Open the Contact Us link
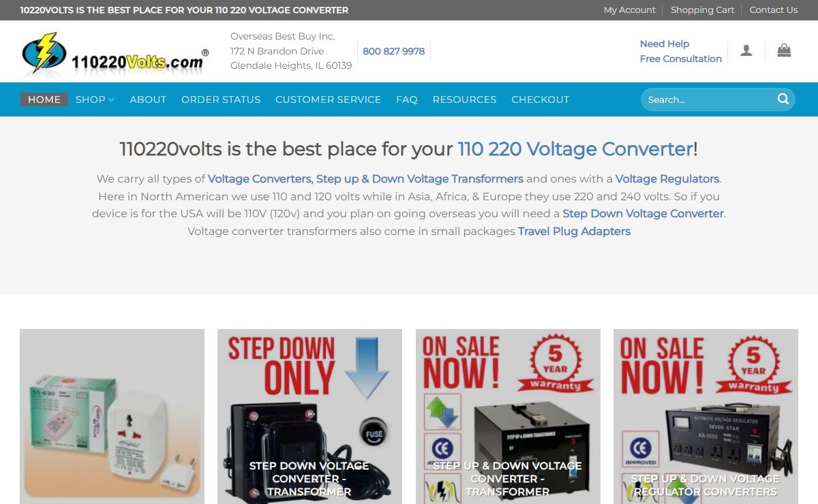The width and height of the screenshot is (818, 504). pyautogui.click(x=774, y=10)
